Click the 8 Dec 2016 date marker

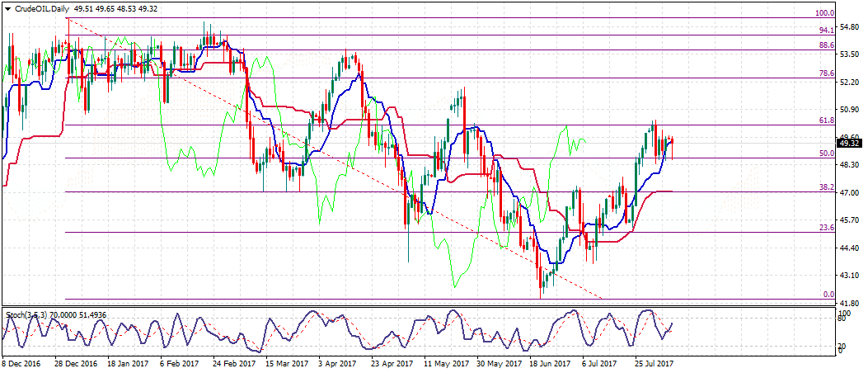(22, 362)
